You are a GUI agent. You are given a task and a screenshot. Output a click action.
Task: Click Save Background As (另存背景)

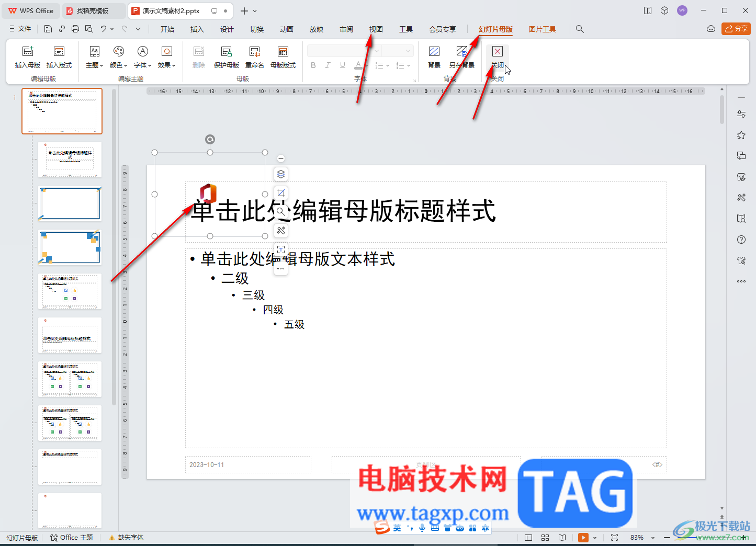(462, 57)
